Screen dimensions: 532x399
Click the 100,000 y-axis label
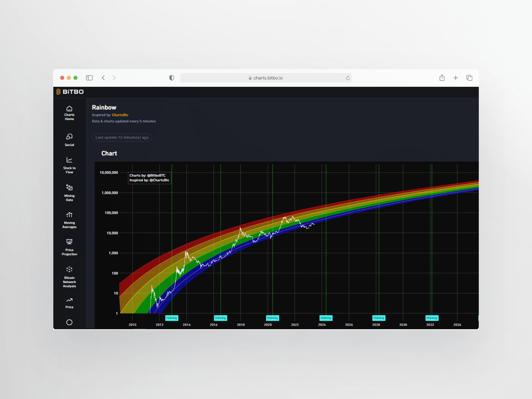[x=111, y=213]
